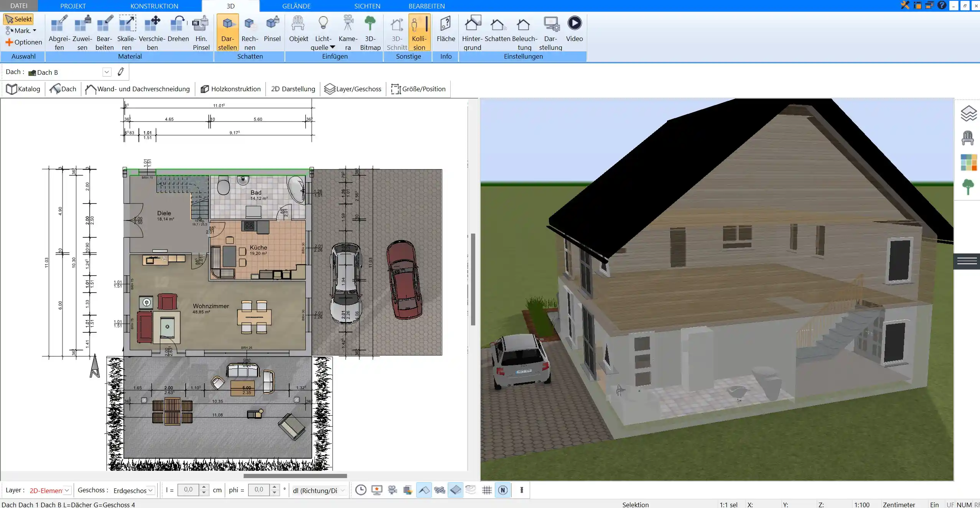The width and height of the screenshot is (980, 508).
Task: Open the Geschoss Erdgeschoss dropdown
Action: pyautogui.click(x=151, y=490)
